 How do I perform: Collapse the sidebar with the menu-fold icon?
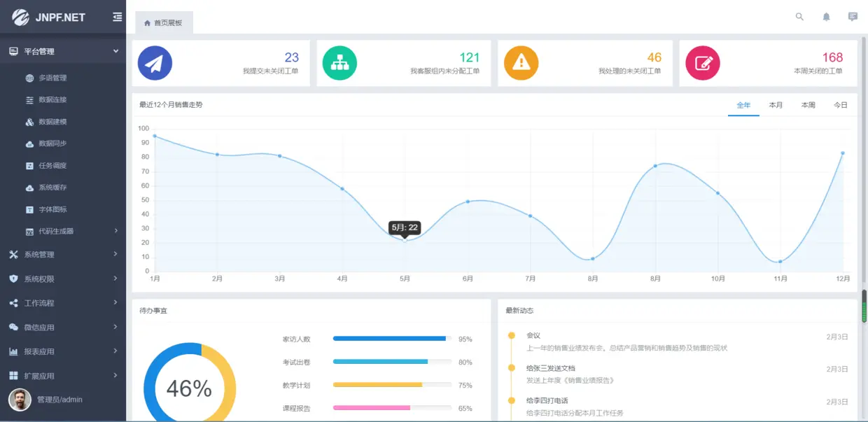click(117, 17)
